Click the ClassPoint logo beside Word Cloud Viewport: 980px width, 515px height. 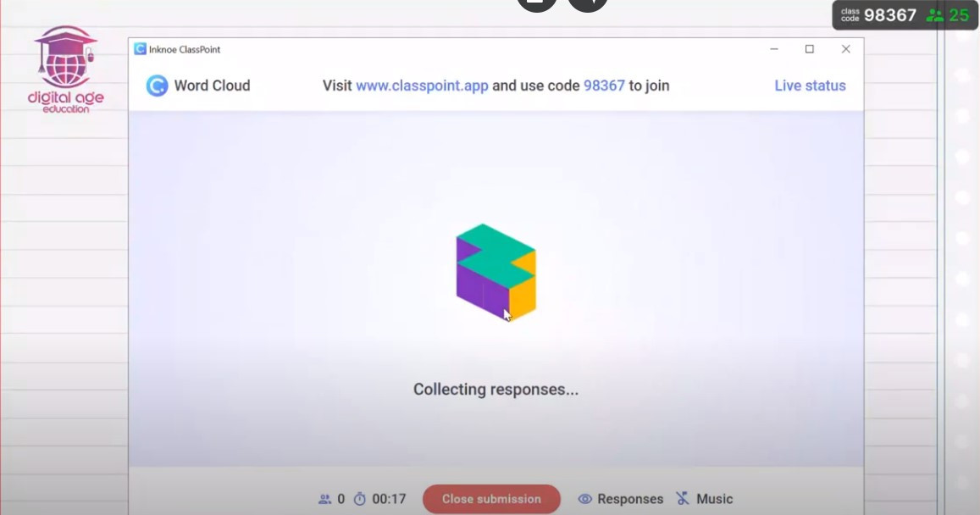coord(157,86)
